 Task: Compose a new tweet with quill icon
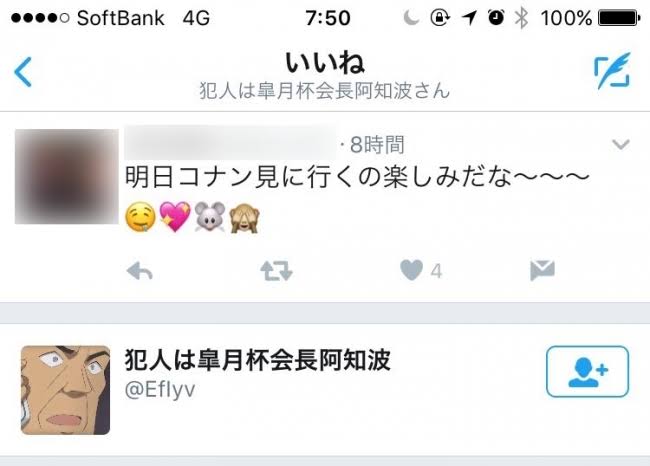click(x=612, y=71)
